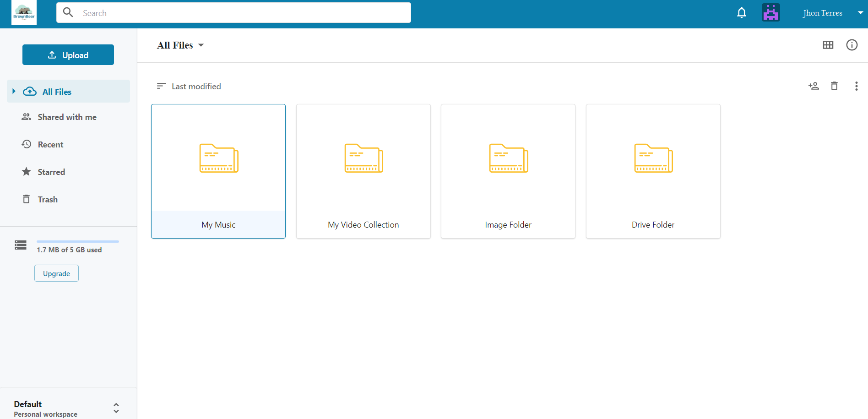Viewport: 868px width, 419px height.
Task: Open the Starred section
Action: pos(51,172)
